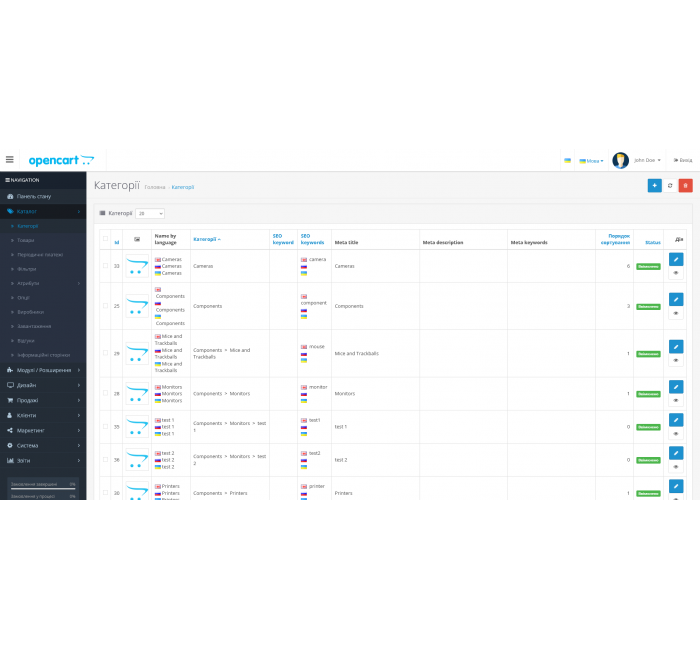The image size is (700, 650).
Task: Open the Фільтри submenu item
Action: pos(43,269)
